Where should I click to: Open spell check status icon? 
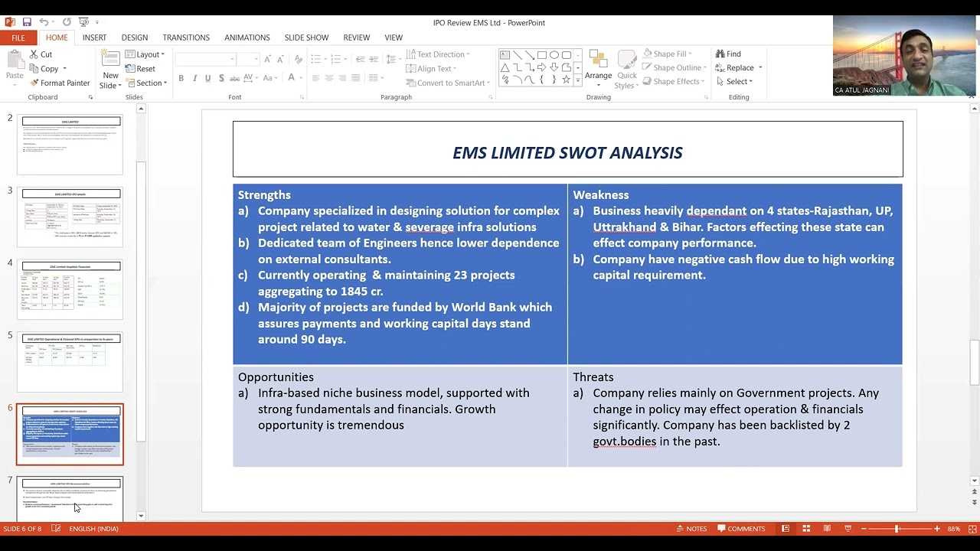point(56,529)
